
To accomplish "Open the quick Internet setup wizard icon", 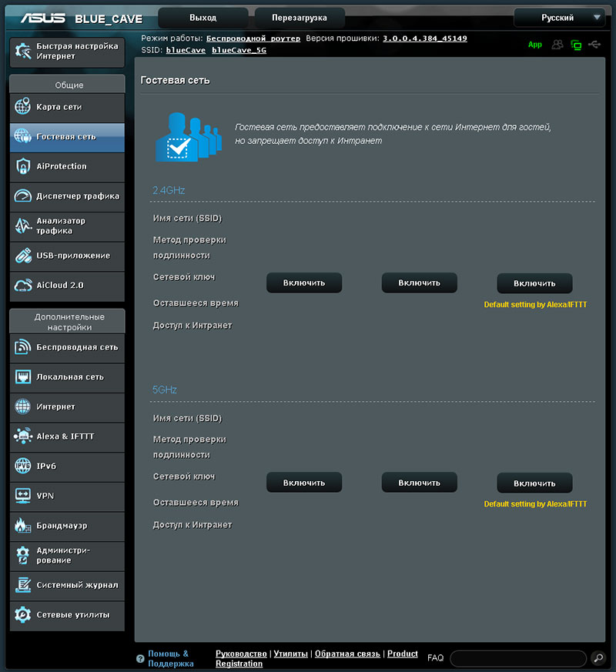I will (23, 51).
